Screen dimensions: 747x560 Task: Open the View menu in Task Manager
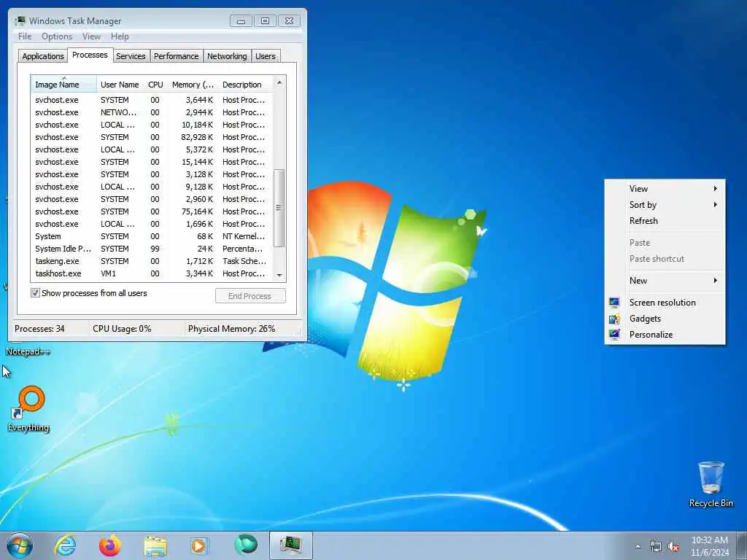(x=91, y=36)
